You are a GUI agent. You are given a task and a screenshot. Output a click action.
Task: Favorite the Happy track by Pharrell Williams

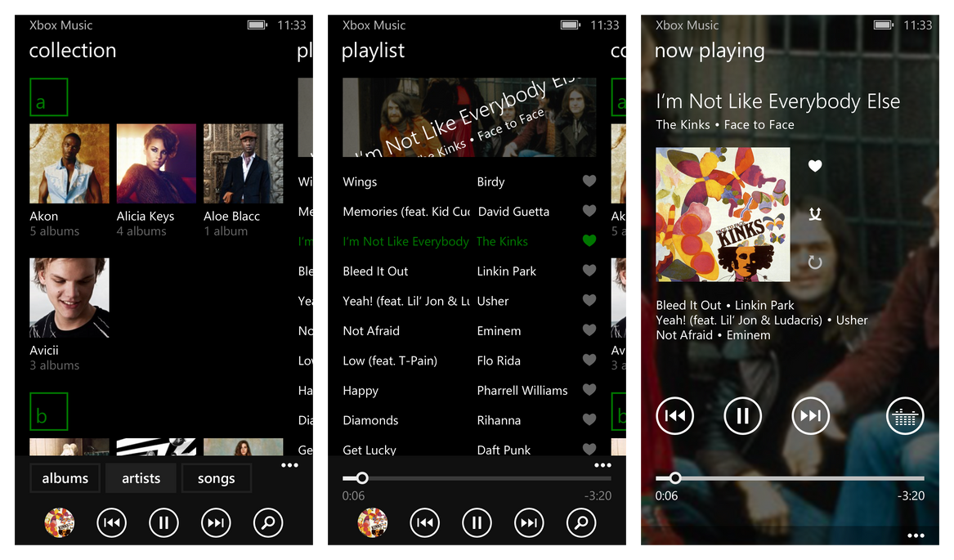[589, 390]
